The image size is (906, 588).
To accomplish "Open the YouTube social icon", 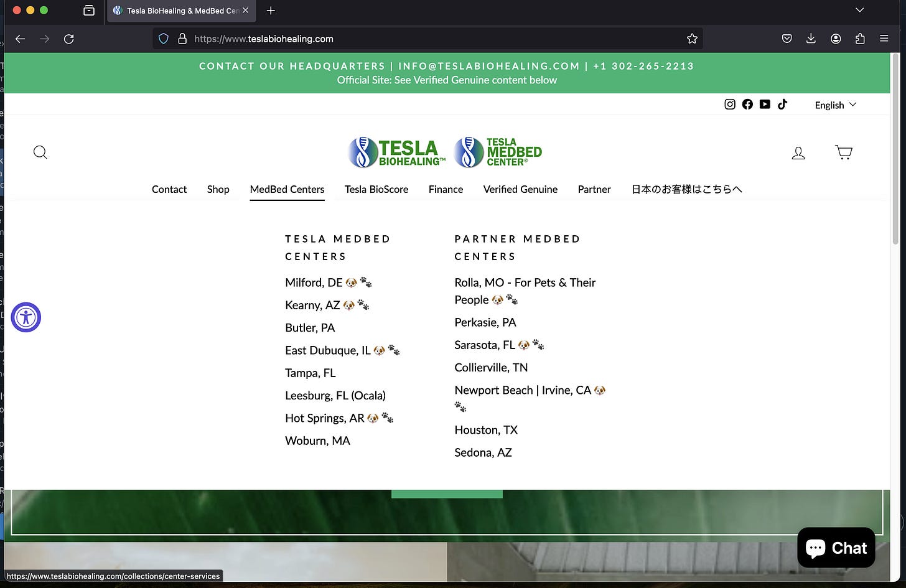I will click(765, 105).
